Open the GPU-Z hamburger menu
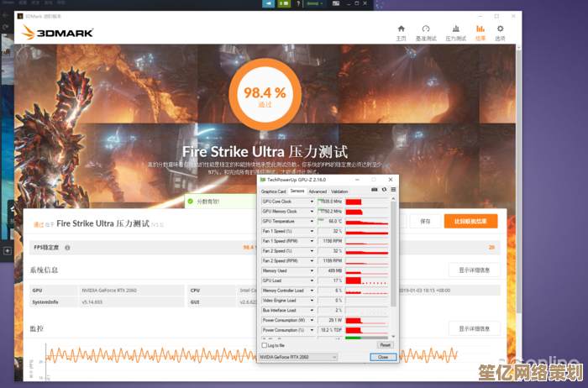The width and height of the screenshot is (588, 388). tap(393, 190)
